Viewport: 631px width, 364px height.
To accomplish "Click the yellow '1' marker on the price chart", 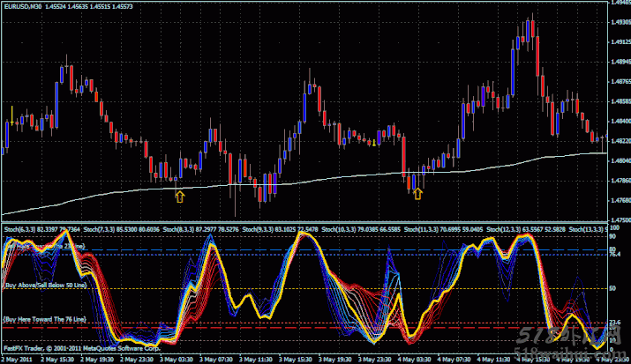I will 374,143.
